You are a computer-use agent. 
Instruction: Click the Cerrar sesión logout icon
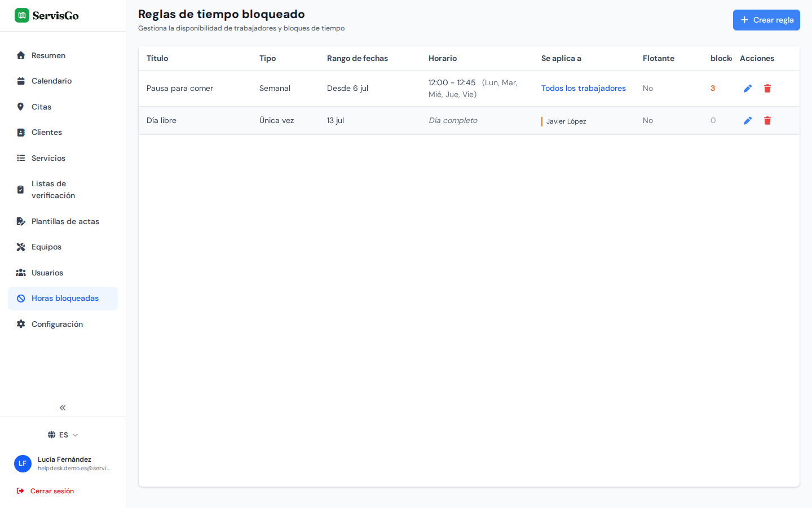click(20, 491)
